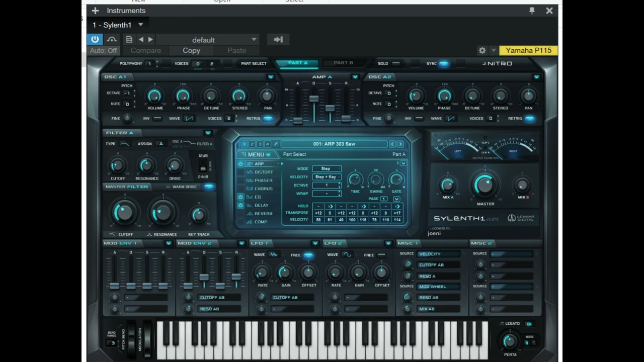Click the Auto: Off button
Viewport: 644px width, 362px height.
pos(104,51)
